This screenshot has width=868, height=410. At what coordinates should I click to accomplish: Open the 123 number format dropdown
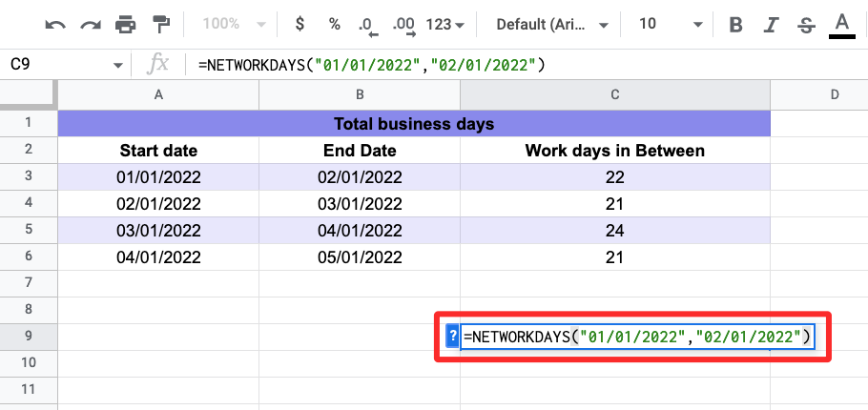(445, 24)
